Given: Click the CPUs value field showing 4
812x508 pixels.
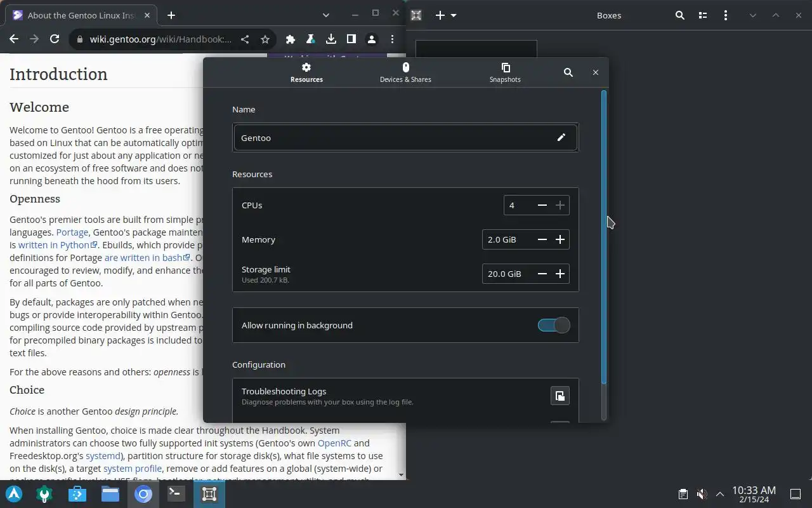Looking at the screenshot, I should pos(518,205).
